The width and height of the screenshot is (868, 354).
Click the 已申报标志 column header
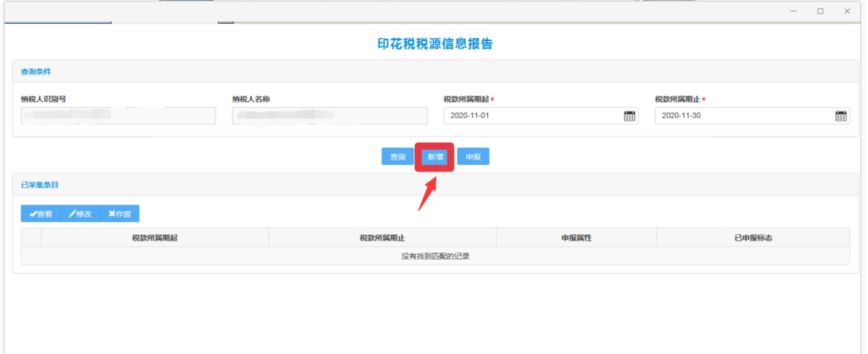[x=753, y=237]
